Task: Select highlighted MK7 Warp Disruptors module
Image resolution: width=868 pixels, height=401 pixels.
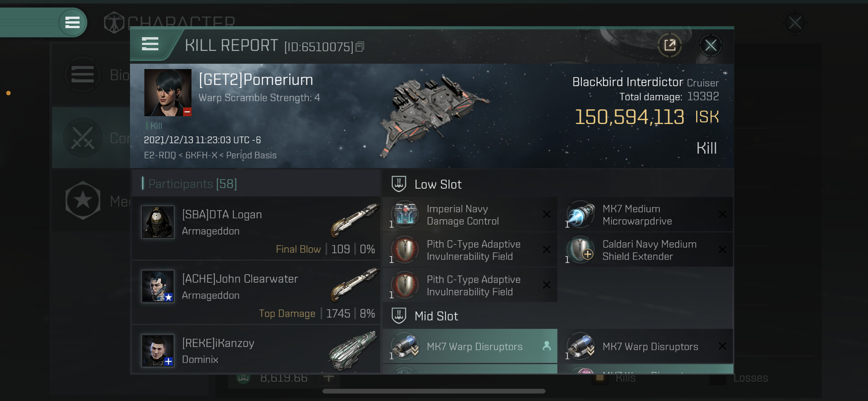Action: [x=470, y=346]
